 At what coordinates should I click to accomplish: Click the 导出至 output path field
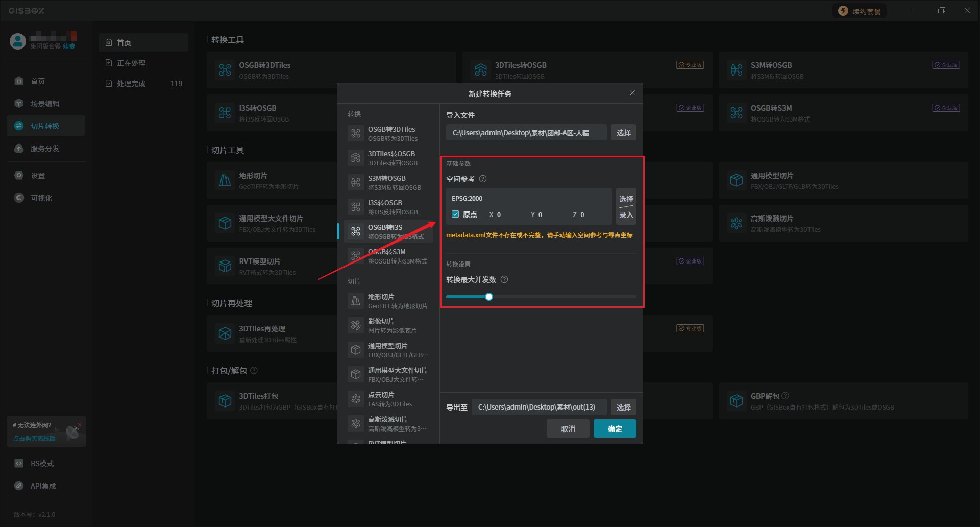click(x=538, y=408)
